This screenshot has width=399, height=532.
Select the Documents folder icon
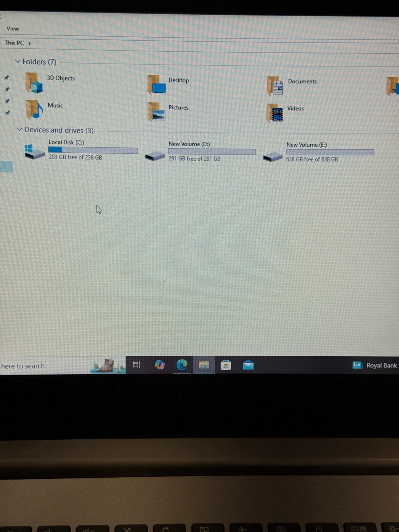pos(275,86)
